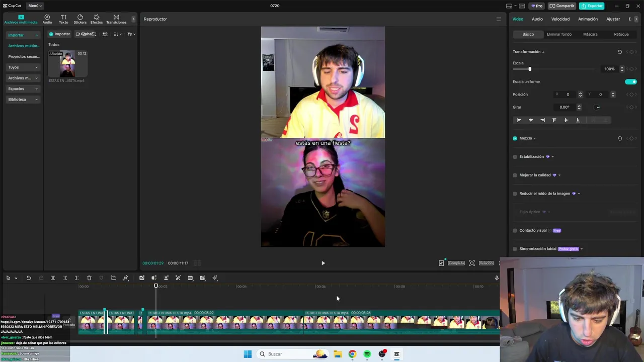644x362 pixels.
Task: Play the preview video
Action: pyautogui.click(x=323, y=263)
